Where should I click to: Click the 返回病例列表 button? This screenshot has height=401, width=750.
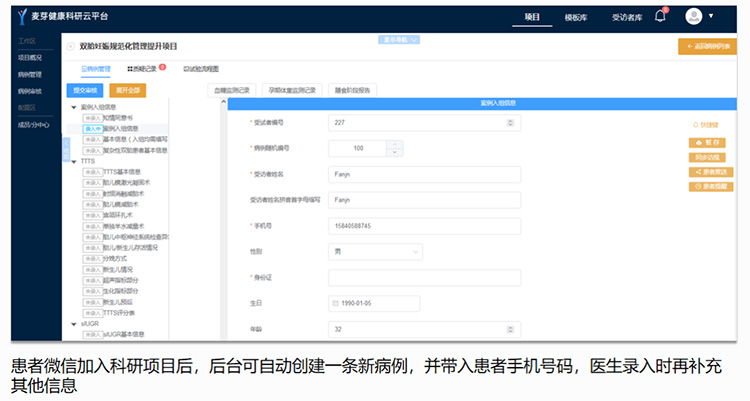point(707,46)
